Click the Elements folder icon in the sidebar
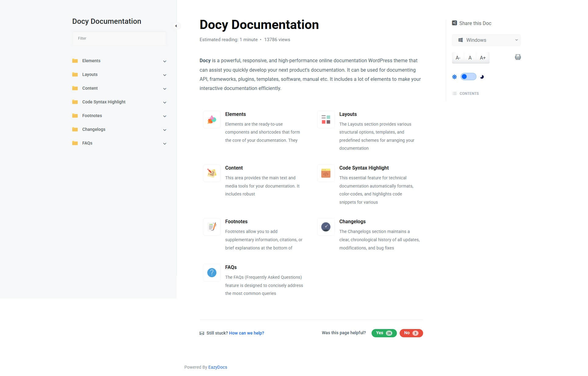 [x=75, y=61]
